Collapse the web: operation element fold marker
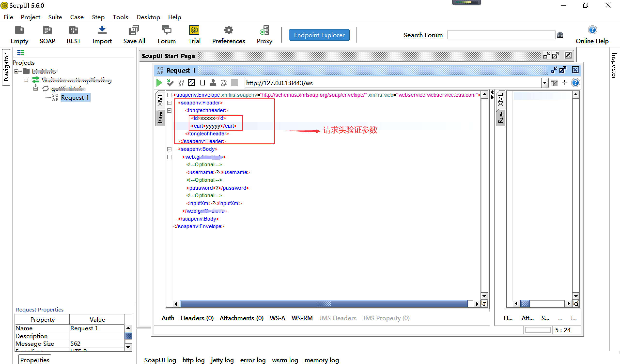620x364 pixels. (x=169, y=157)
